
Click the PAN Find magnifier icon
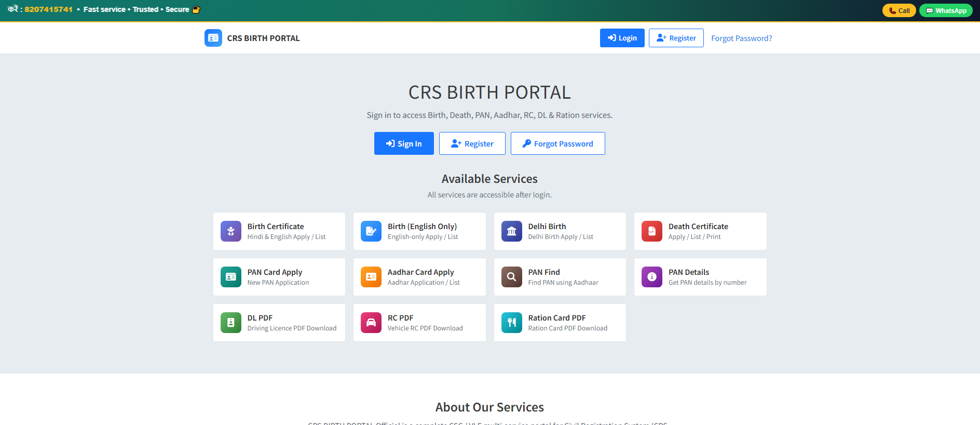(x=512, y=277)
